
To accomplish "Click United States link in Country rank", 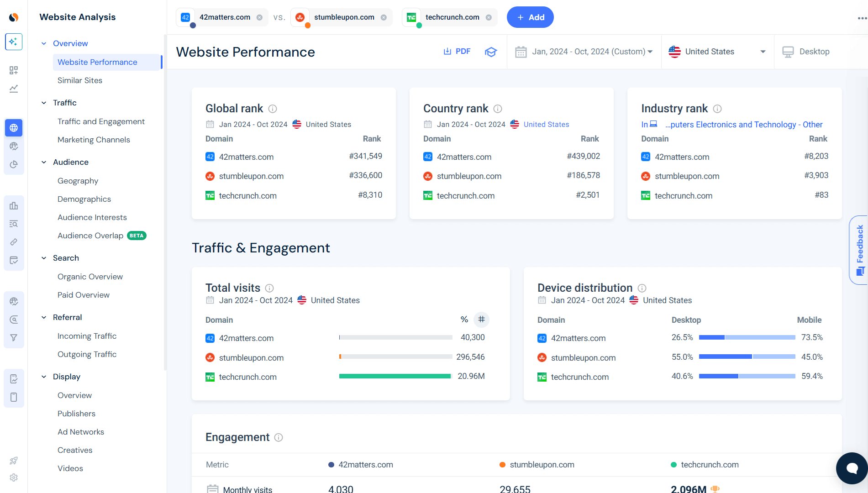I will coord(546,124).
